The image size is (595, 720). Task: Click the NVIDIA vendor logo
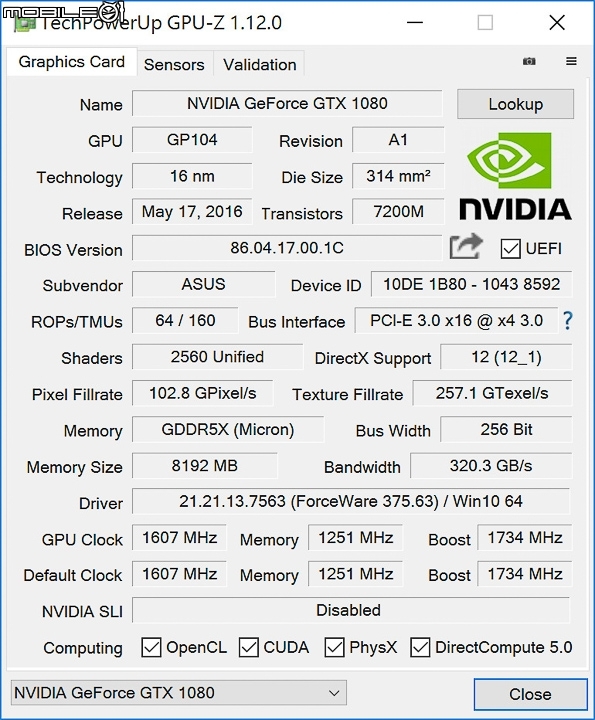516,176
